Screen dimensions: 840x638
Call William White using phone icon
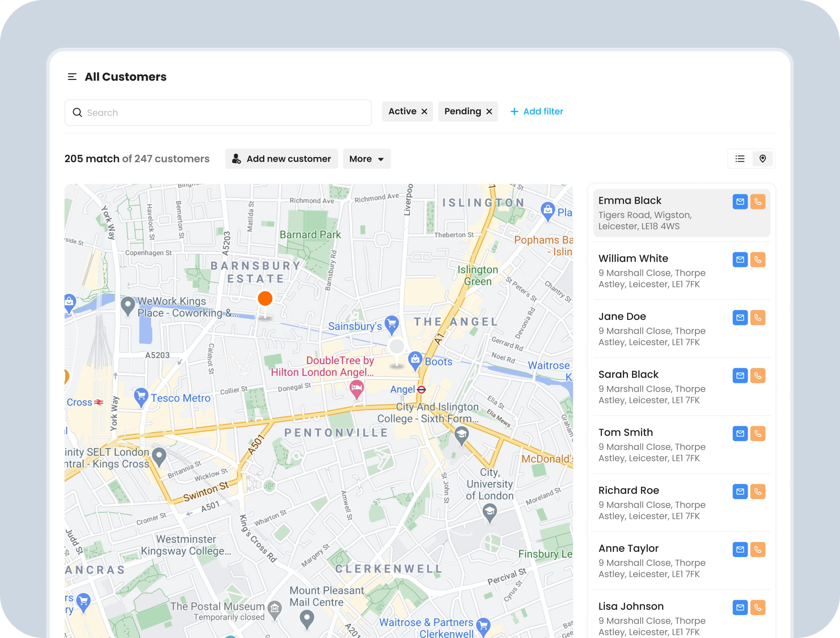click(758, 260)
